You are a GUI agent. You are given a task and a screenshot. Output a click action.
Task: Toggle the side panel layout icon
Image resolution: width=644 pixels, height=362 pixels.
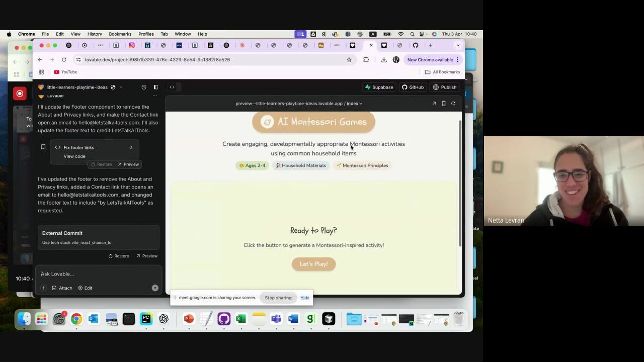(156, 87)
